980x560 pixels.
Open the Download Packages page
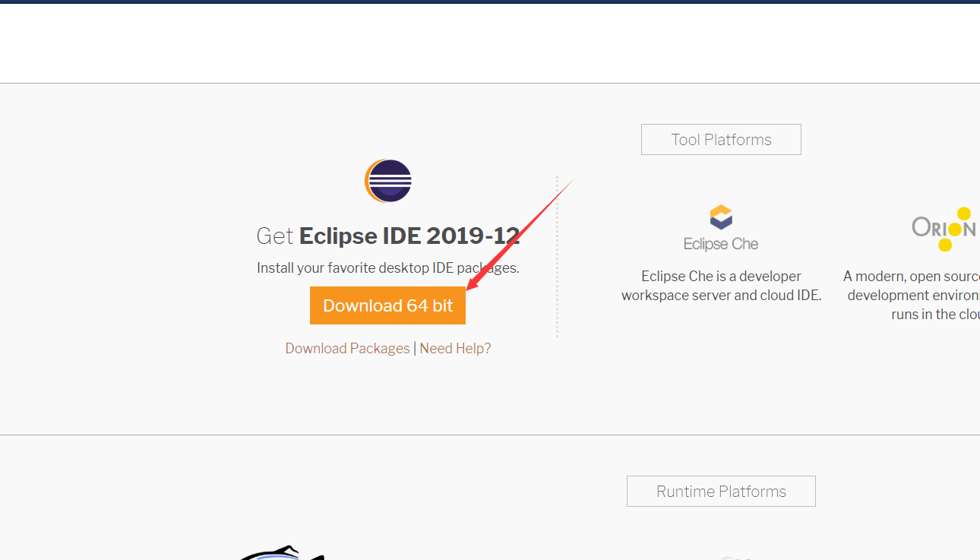click(347, 348)
